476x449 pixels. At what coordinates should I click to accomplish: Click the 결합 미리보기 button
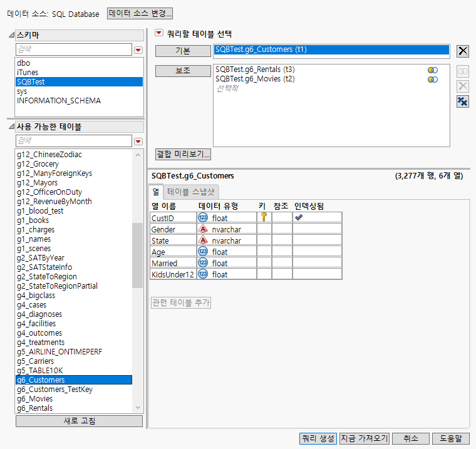tap(183, 154)
